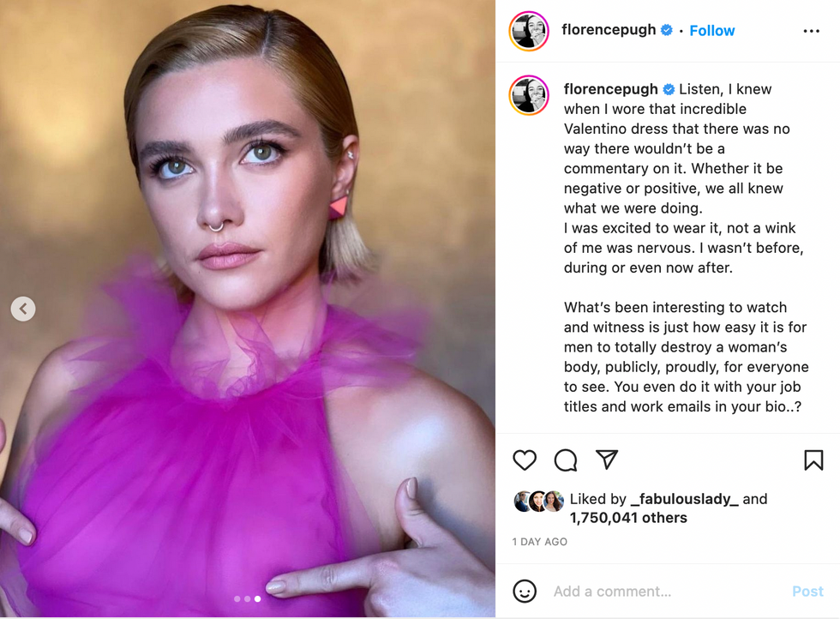Screen dimensions: 840x619
Task: Select the first carousel dot indicator
Action: coord(237,599)
